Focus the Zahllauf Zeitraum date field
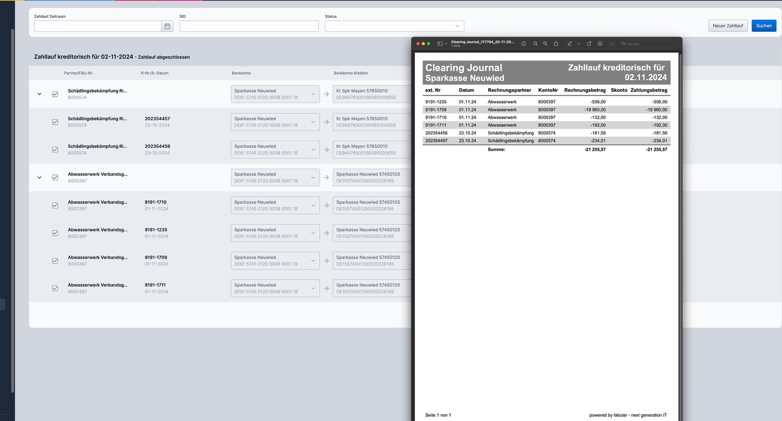 pos(98,26)
